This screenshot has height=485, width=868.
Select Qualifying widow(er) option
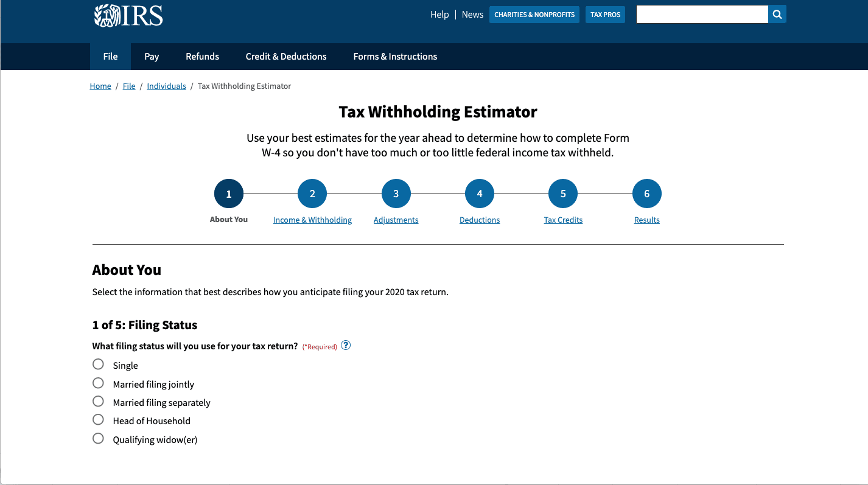(98, 438)
